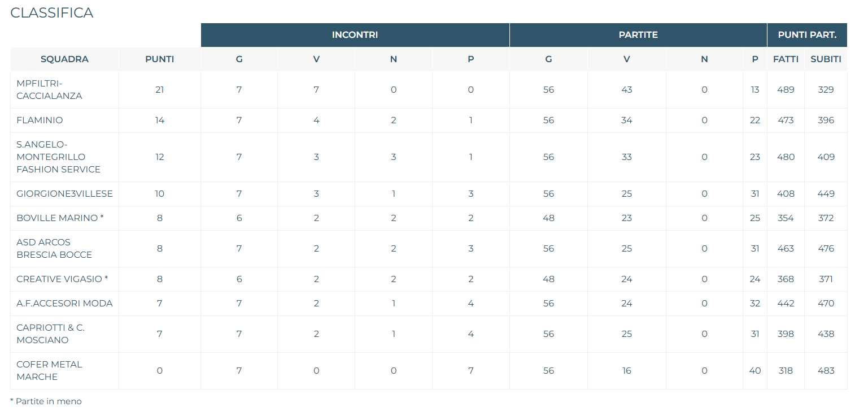Select team name FLAMINIO
This screenshot has width=868, height=411.
(x=40, y=120)
